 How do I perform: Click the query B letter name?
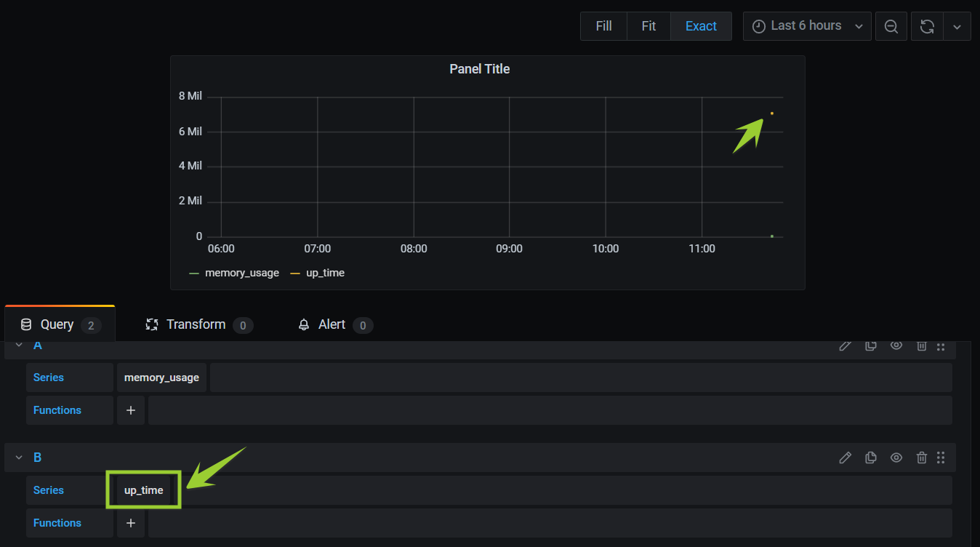(38, 458)
